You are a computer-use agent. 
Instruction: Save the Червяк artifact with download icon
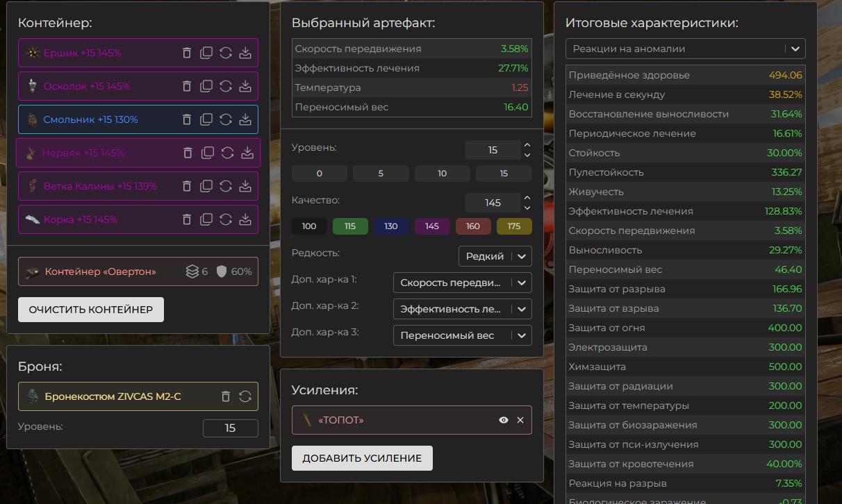coord(247,153)
